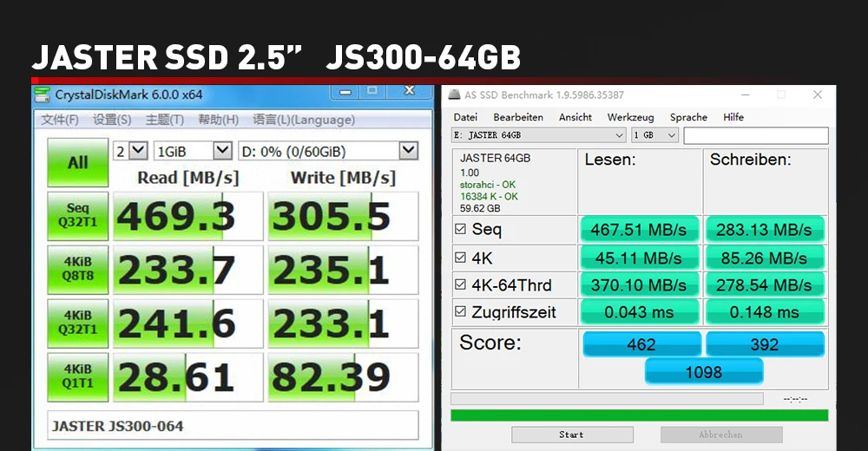868x451 pixels.
Task: Click the total score 1098
Action: coord(704,371)
